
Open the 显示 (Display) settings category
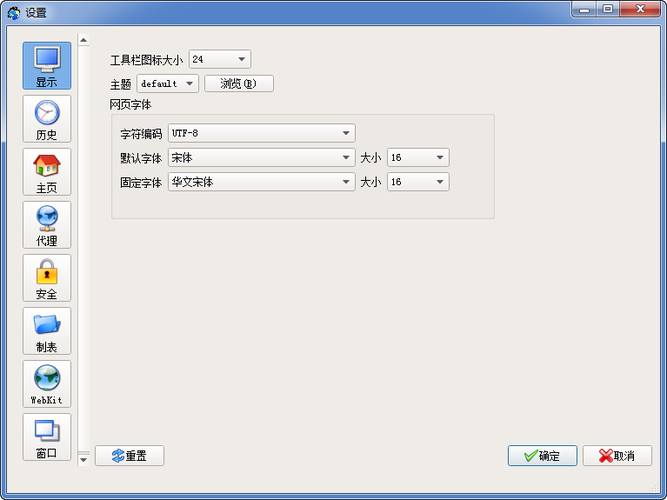coord(47,66)
